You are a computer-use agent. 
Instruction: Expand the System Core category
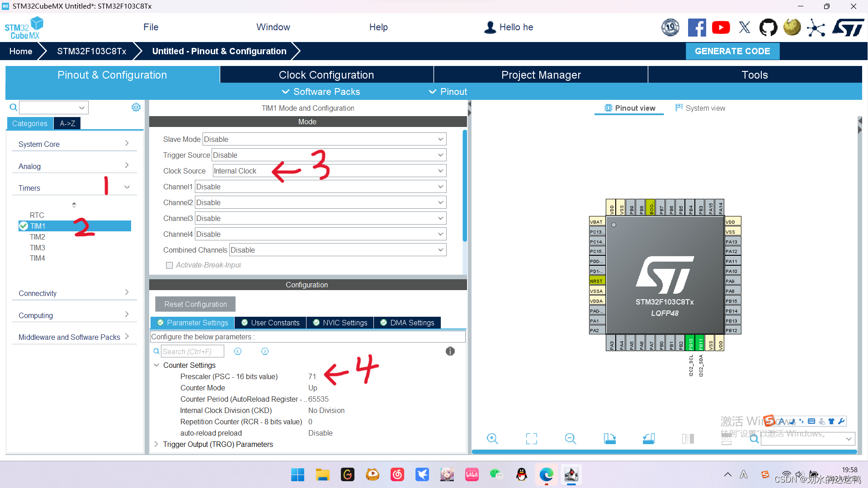tap(74, 144)
